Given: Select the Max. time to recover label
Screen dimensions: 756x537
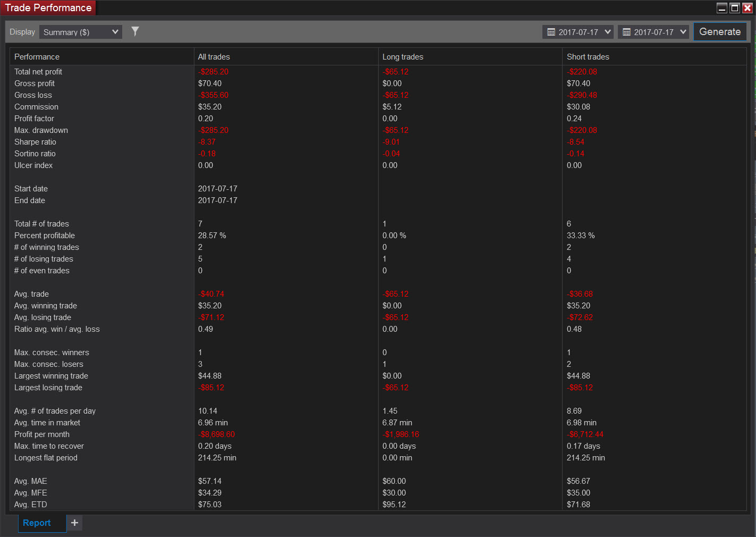Looking at the screenshot, I should tap(49, 446).
